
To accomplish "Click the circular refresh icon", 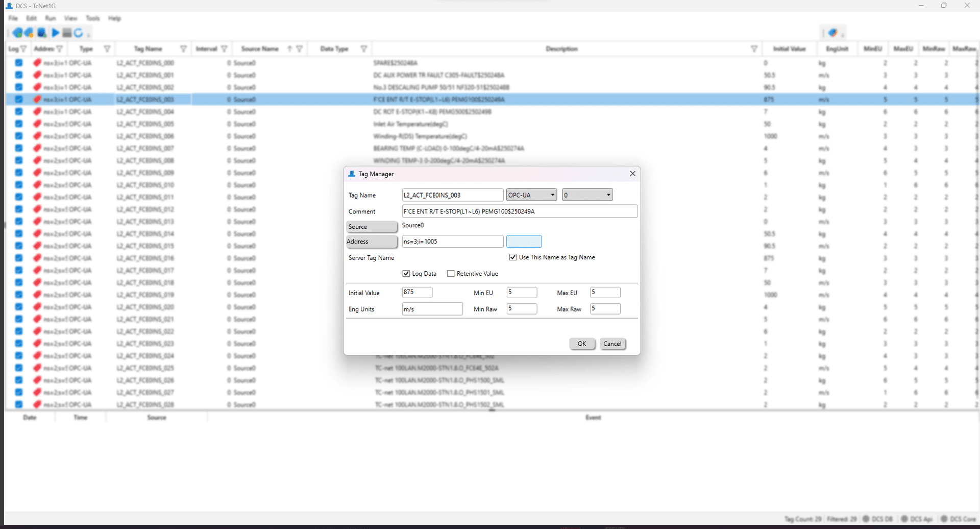I will coord(79,33).
